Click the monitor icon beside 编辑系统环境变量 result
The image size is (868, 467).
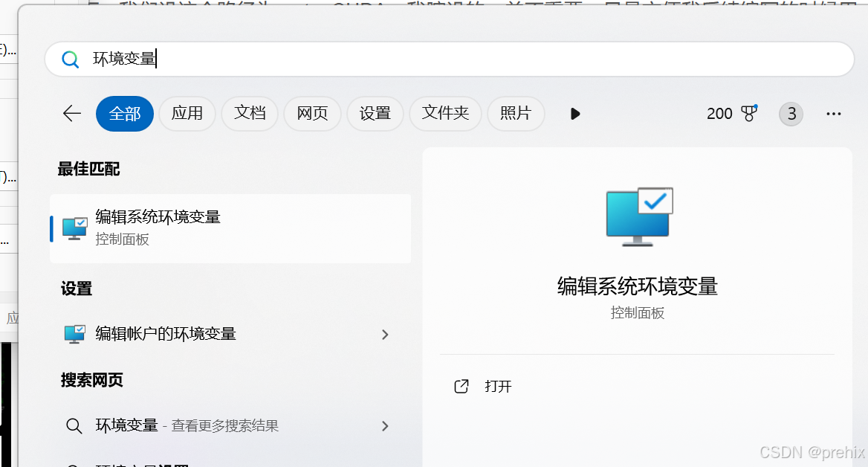click(75, 229)
